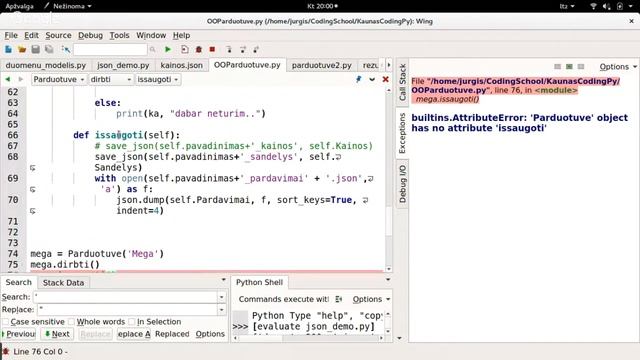
Task: Click first icon in Exceptions panel header
Action: tap(558, 67)
